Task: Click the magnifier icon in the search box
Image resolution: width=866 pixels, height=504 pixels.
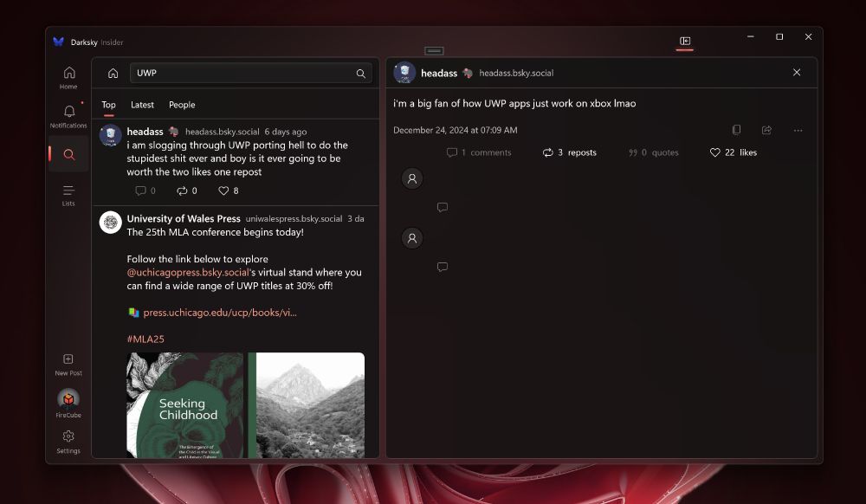Action: [x=360, y=74]
